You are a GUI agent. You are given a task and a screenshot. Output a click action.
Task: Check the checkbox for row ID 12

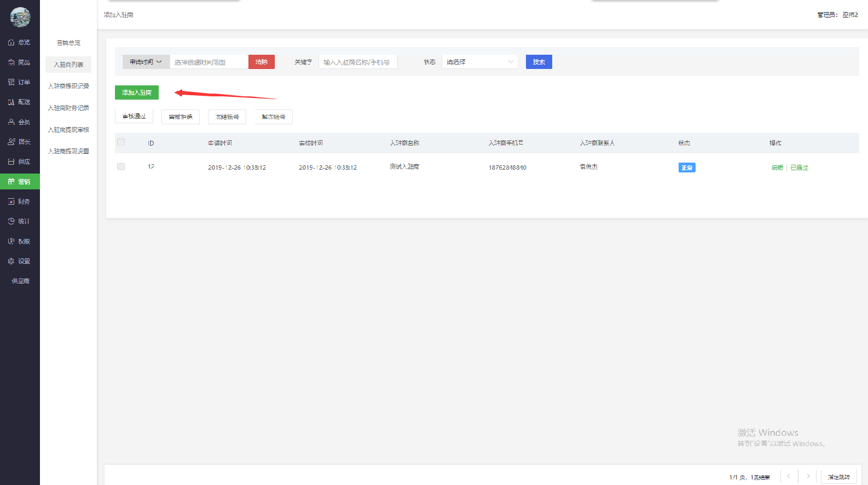(121, 166)
